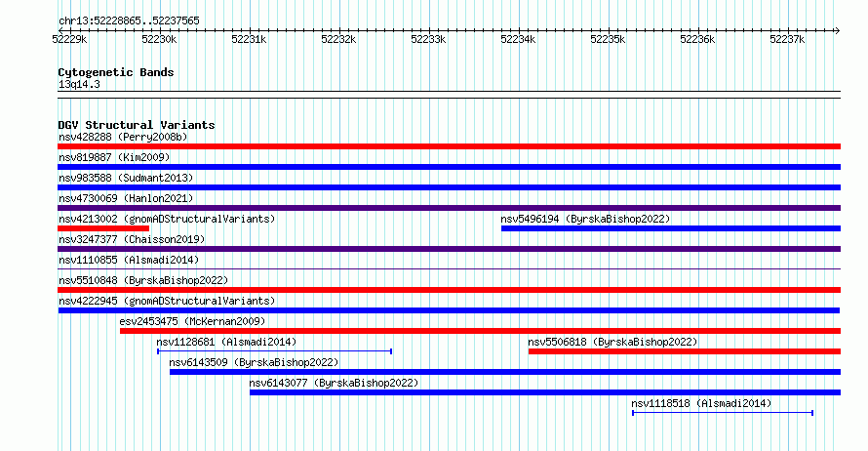
Task: Click the 52235k ruler label
Action: (608, 39)
